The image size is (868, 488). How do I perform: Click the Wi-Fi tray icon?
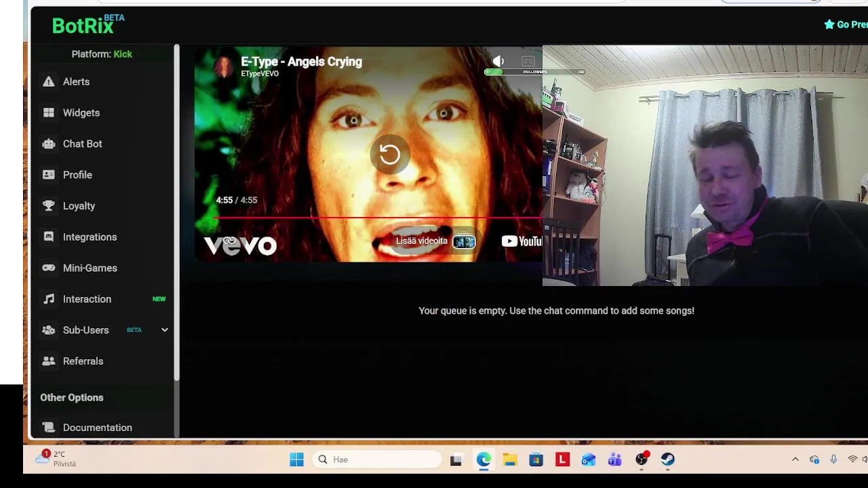(852, 460)
